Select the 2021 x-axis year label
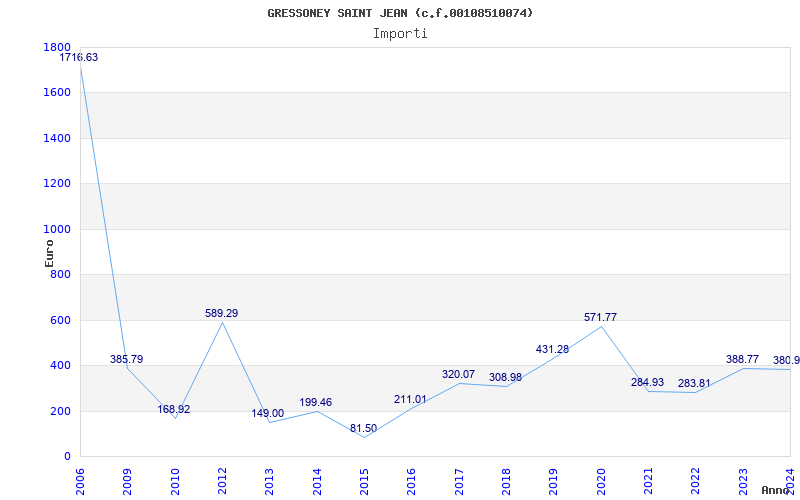This screenshot has width=800, height=500. pos(648,482)
